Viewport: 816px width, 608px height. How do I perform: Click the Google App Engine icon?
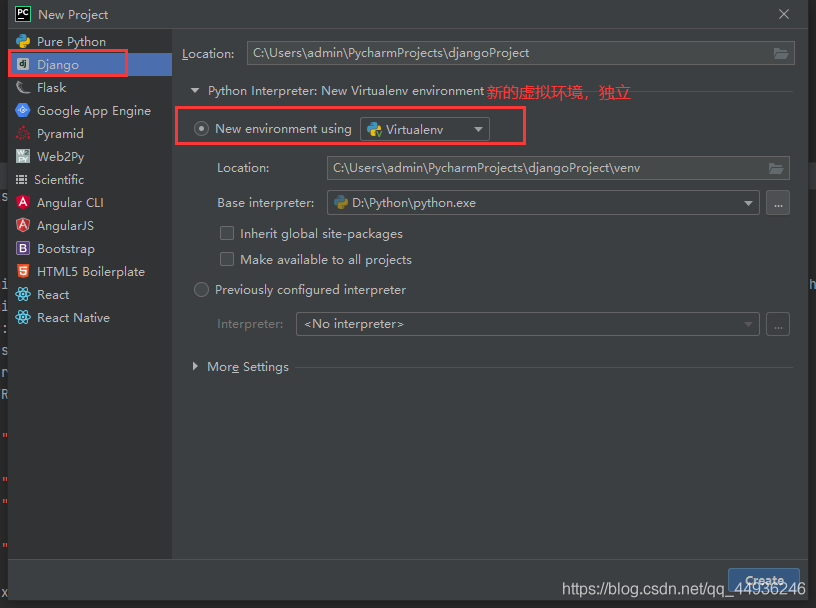[23, 110]
